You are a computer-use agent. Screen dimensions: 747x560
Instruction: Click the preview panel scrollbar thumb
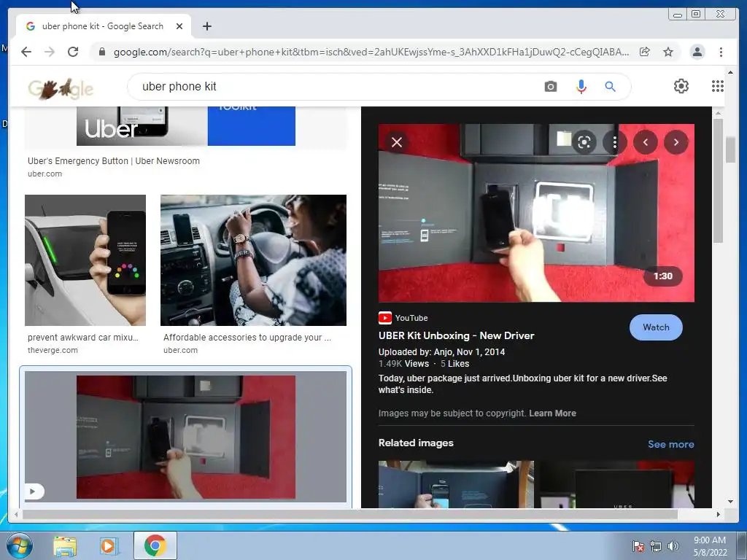pos(718,181)
